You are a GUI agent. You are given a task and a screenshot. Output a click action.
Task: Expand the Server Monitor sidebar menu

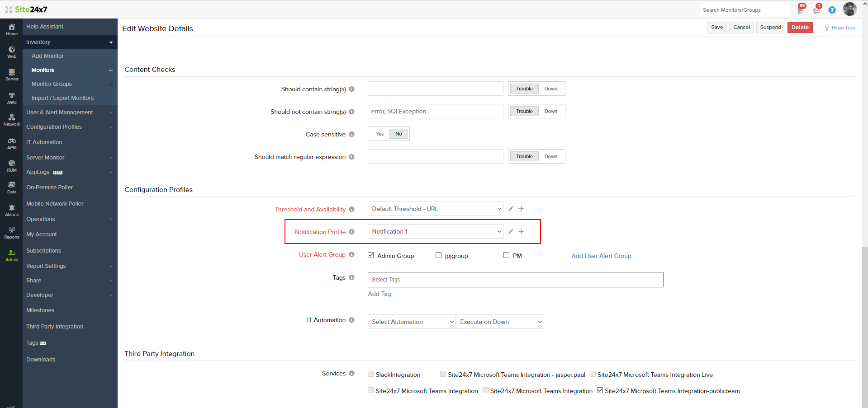[x=45, y=157]
